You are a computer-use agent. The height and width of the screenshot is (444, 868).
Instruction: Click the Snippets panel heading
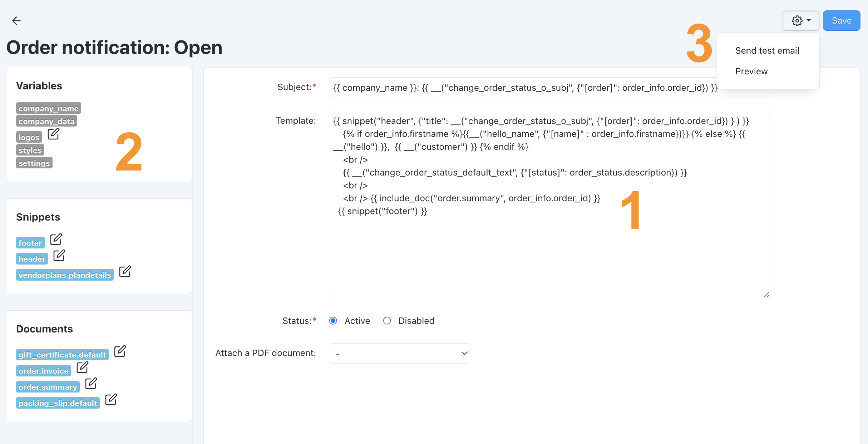click(x=38, y=217)
